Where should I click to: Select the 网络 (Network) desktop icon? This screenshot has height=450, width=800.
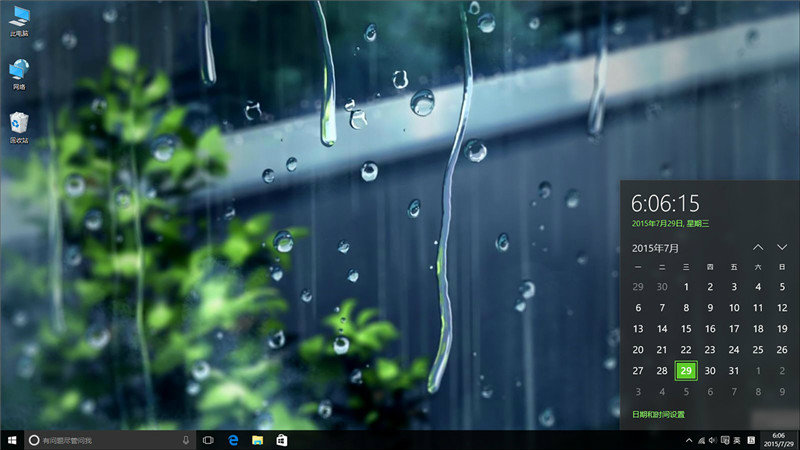(19, 72)
